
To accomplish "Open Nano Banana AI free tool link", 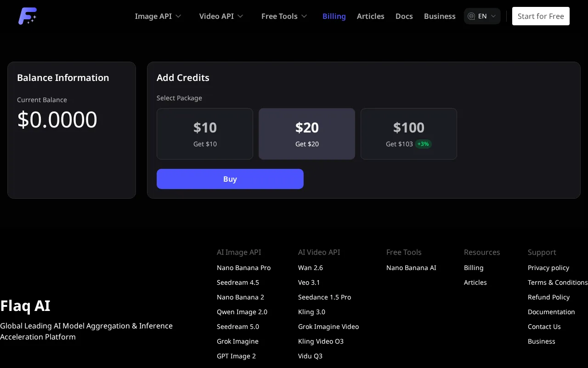I will (x=411, y=268).
